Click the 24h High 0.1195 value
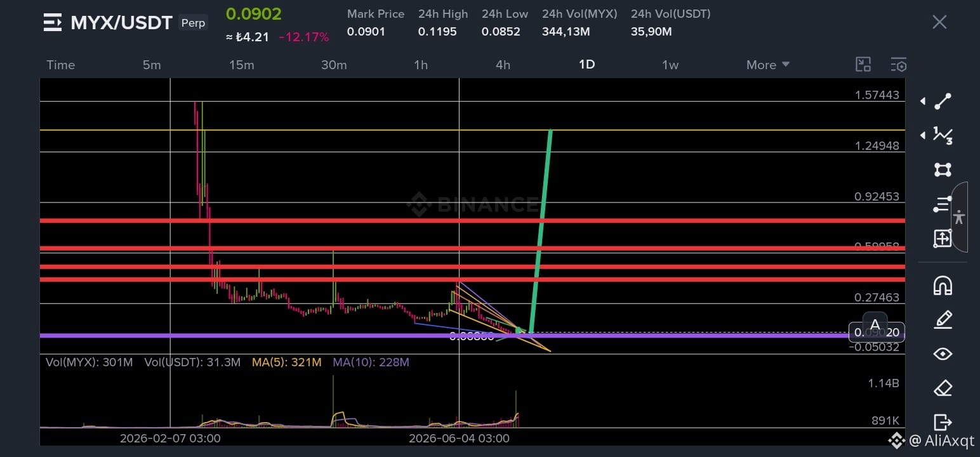This screenshot has width=980, height=457. [437, 32]
